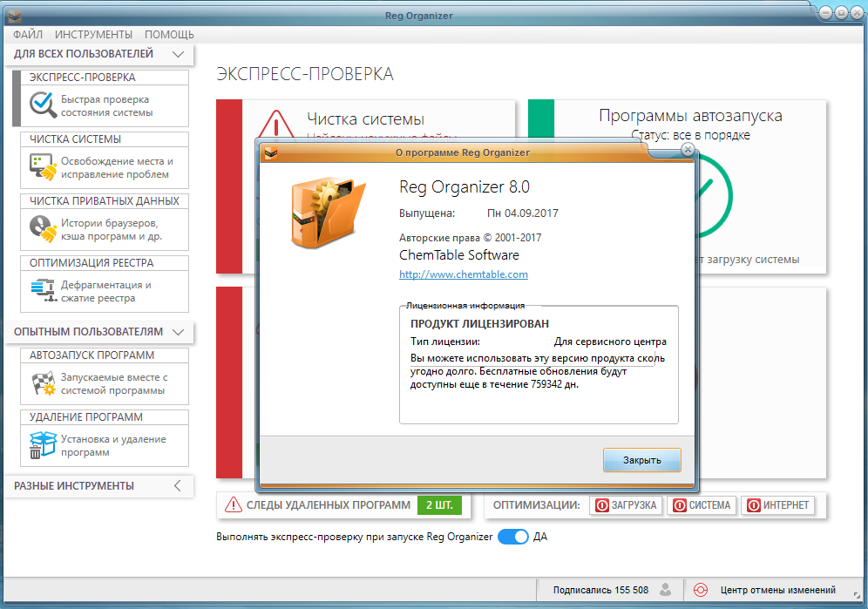868x609 pixels.
Task: Open the ФАЙЛ menu
Action: coord(28,34)
